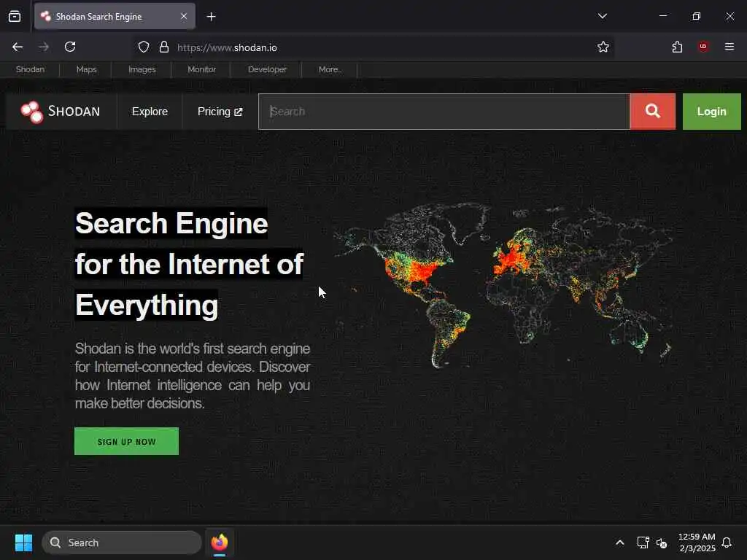Image resolution: width=747 pixels, height=560 pixels.
Task: Open the notifications bell icon
Action: (727, 542)
